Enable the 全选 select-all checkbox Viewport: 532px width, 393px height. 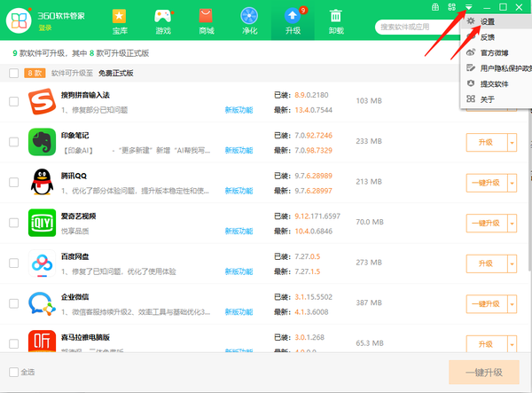pyautogui.click(x=13, y=372)
